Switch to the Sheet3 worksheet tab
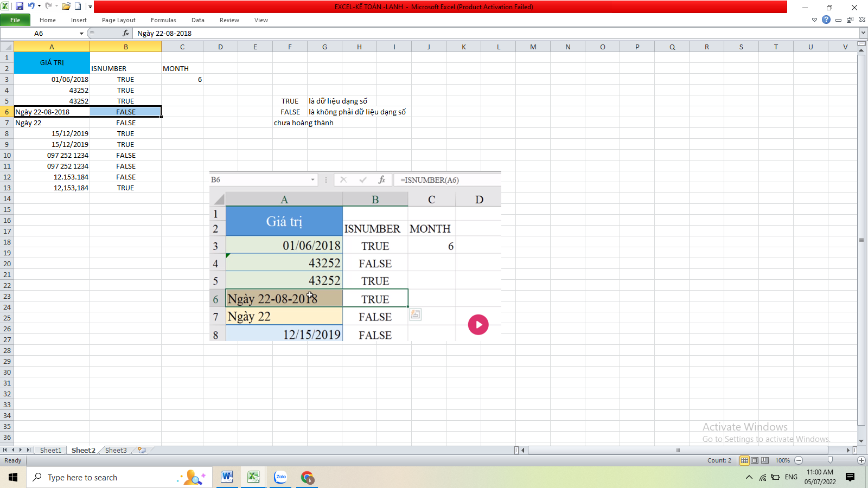 [116, 450]
